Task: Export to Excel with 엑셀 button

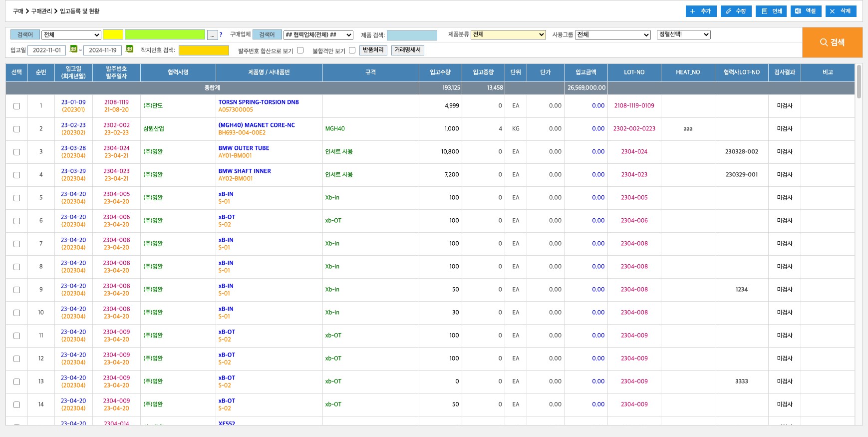Action: (x=806, y=11)
